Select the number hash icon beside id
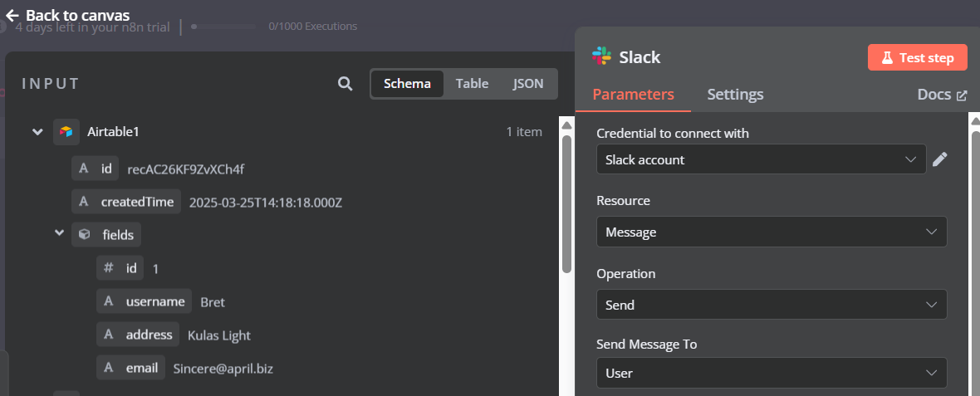The image size is (980, 396). (x=109, y=268)
